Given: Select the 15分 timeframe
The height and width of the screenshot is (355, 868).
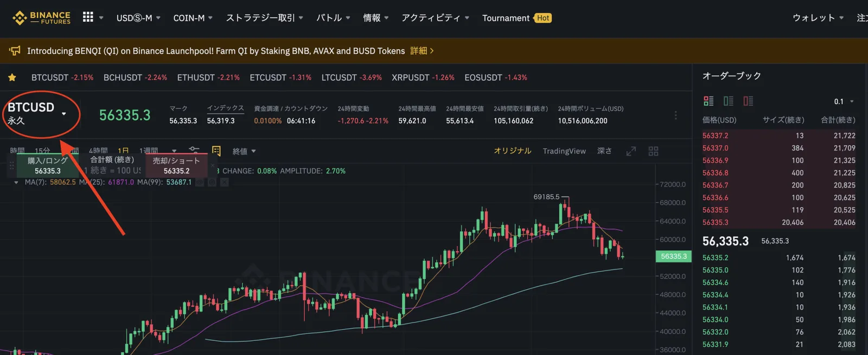Looking at the screenshot, I should (x=42, y=151).
